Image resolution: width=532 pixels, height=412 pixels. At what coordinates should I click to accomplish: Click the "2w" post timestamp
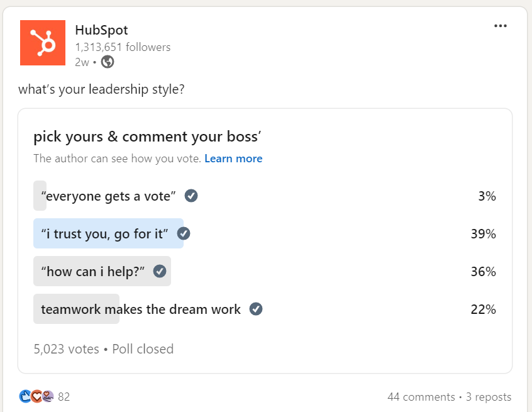tap(81, 63)
